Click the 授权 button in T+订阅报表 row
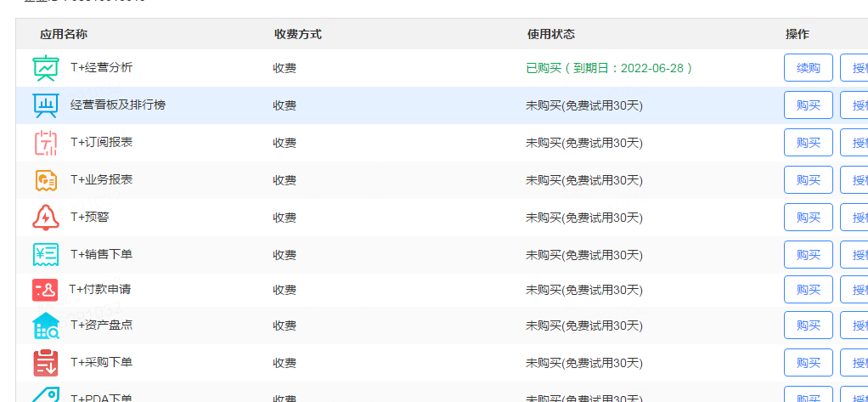 (x=854, y=143)
